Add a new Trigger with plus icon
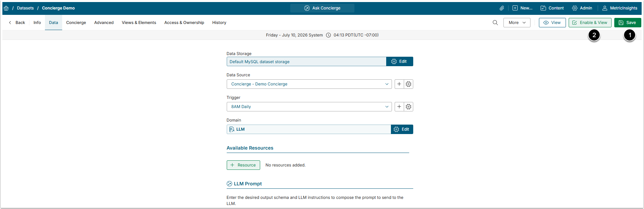 pyautogui.click(x=399, y=107)
